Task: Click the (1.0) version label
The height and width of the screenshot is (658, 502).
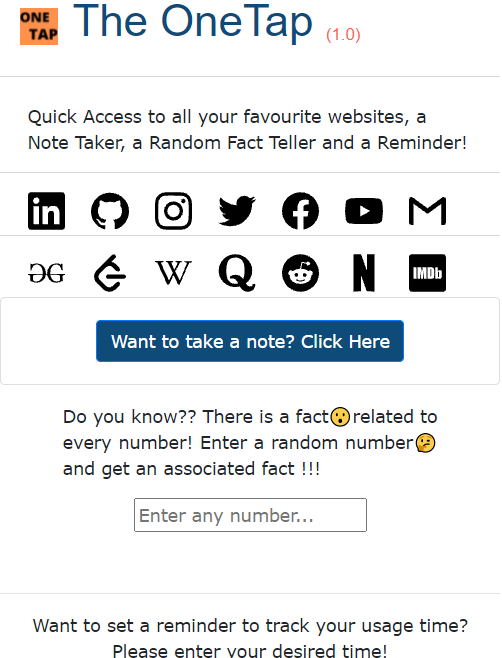Action: (343, 34)
